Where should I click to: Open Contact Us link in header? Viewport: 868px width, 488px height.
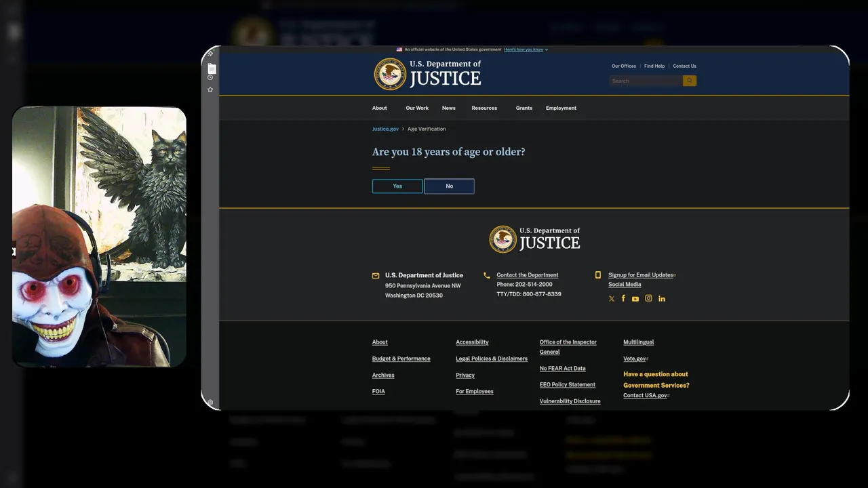tap(684, 66)
